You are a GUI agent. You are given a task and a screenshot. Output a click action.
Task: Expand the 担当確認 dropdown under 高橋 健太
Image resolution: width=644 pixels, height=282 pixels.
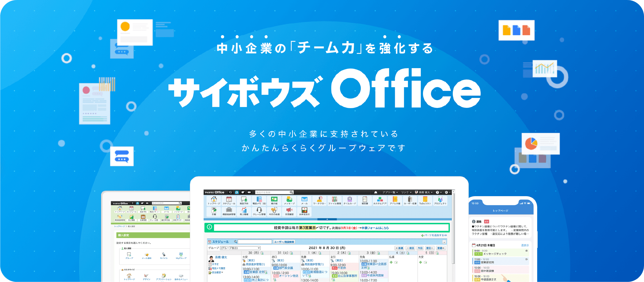[217, 273]
